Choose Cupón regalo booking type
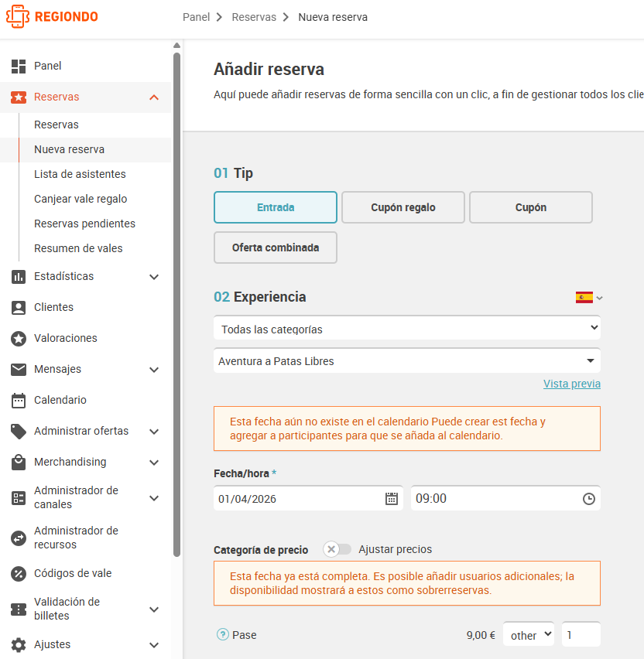 pyautogui.click(x=403, y=207)
